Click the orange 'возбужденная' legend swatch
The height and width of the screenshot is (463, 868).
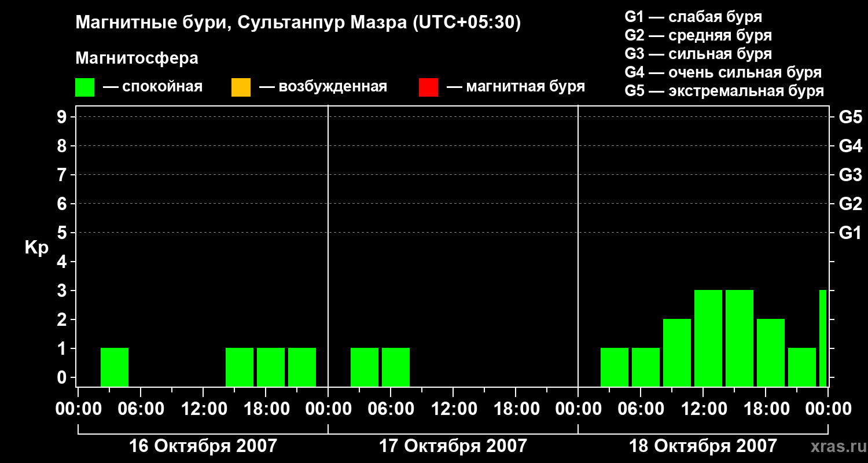click(x=241, y=87)
